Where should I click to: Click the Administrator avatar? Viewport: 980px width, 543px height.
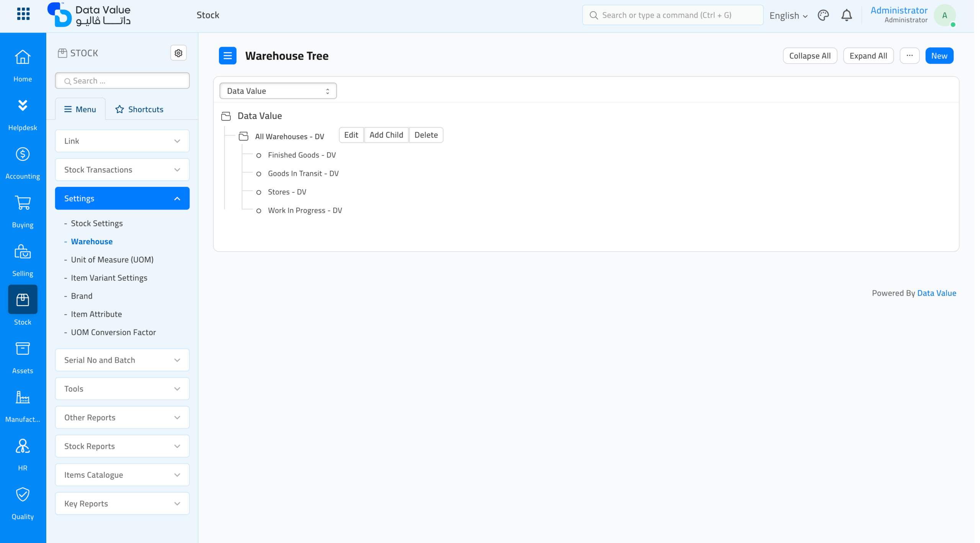[x=944, y=15]
